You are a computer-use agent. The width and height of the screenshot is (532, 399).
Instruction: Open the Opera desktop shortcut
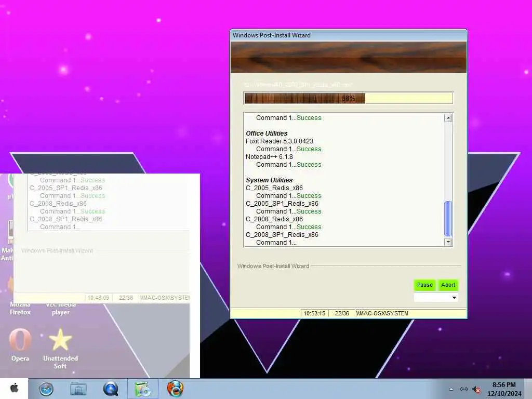click(x=20, y=345)
